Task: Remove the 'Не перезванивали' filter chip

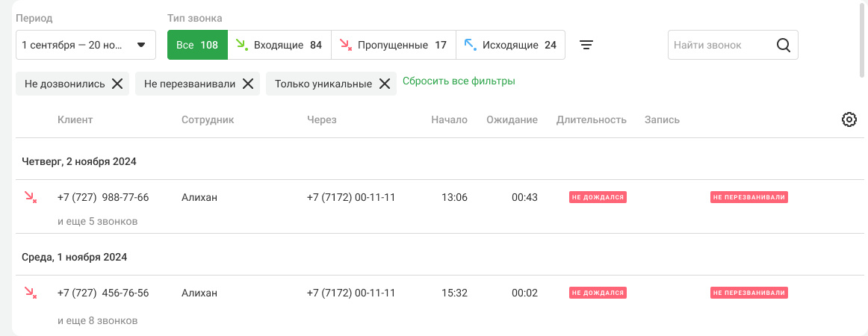Action: (x=248, y=84)
